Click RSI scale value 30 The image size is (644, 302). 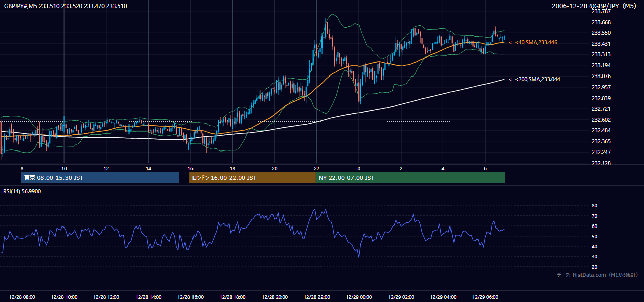click(595, 257)
